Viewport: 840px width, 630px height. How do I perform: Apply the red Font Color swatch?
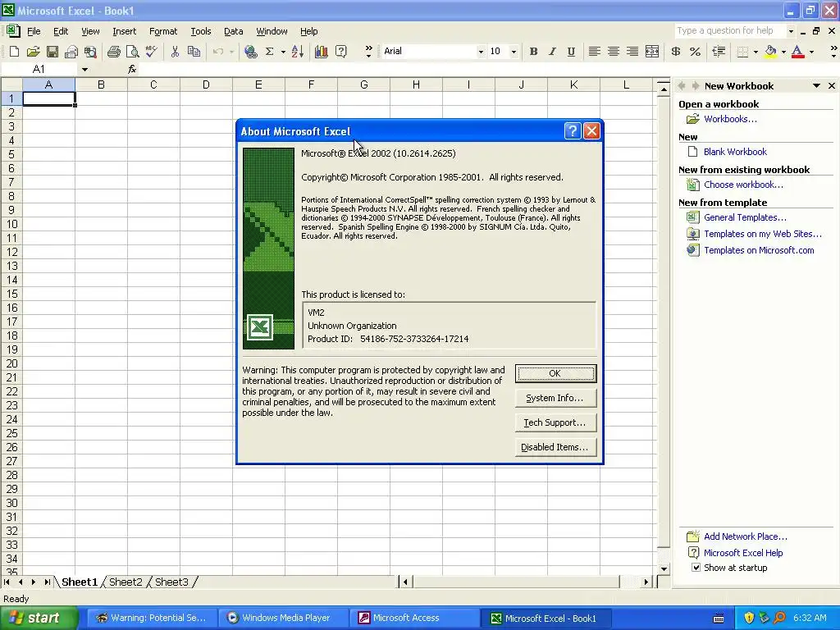(x=797, y=52)
